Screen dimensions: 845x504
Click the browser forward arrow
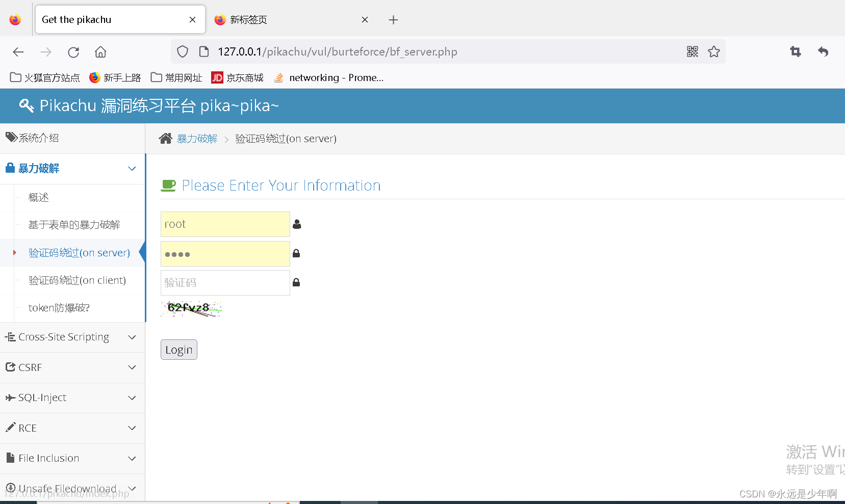coord(46,52)
